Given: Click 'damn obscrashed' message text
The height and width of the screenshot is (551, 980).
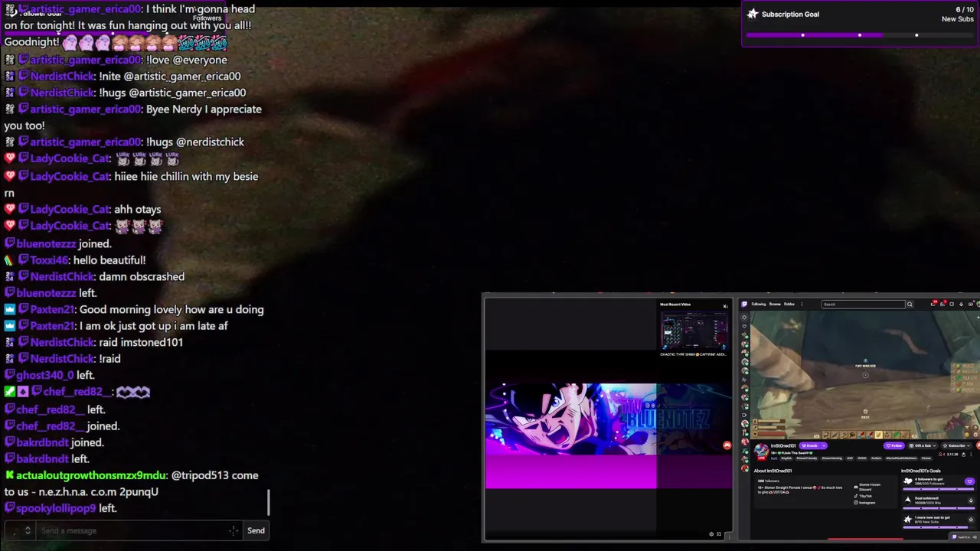Looking at the screenshot, I should click(x=142, y=276).
